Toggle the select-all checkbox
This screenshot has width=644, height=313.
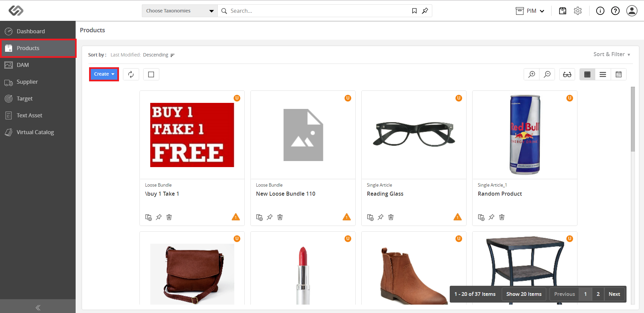(x=151, y=74)
